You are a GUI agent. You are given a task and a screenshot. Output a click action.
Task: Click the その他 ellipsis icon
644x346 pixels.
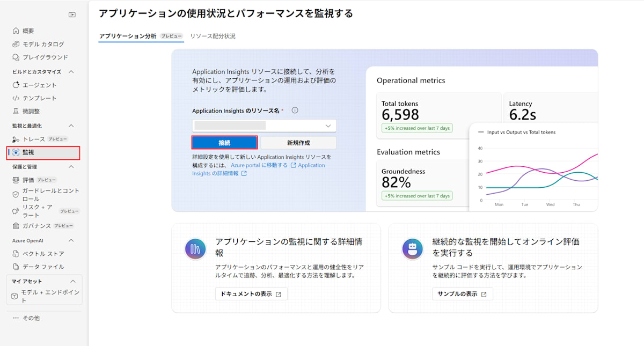16,318
